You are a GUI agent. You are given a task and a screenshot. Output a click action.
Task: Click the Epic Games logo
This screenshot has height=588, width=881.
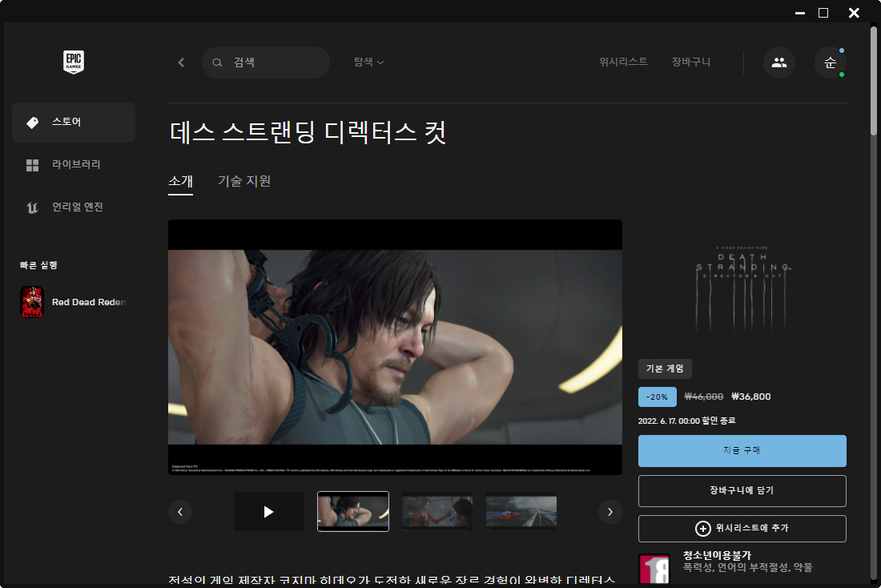(74, 62)
